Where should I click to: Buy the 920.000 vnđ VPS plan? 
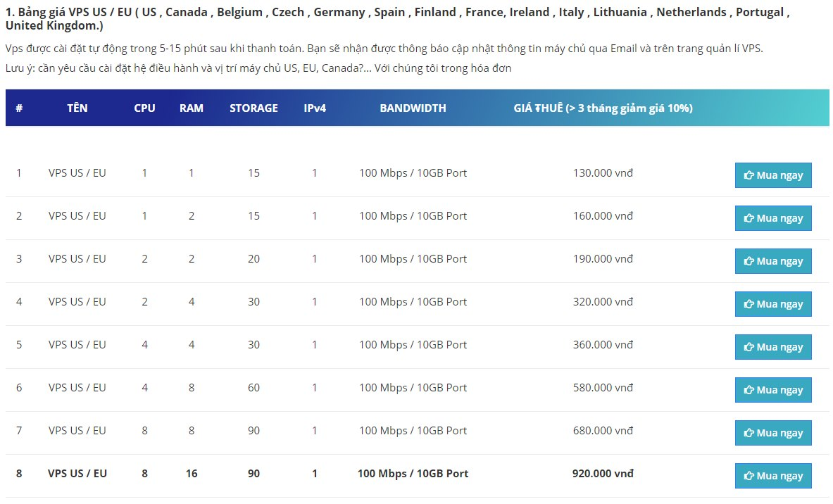772,476
